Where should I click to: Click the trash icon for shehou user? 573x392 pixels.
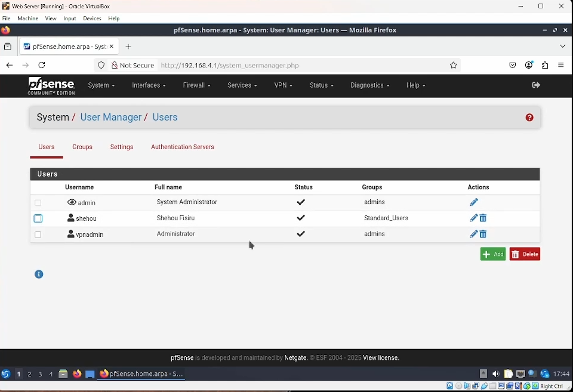pyautogui.click(x=483, y=218)
